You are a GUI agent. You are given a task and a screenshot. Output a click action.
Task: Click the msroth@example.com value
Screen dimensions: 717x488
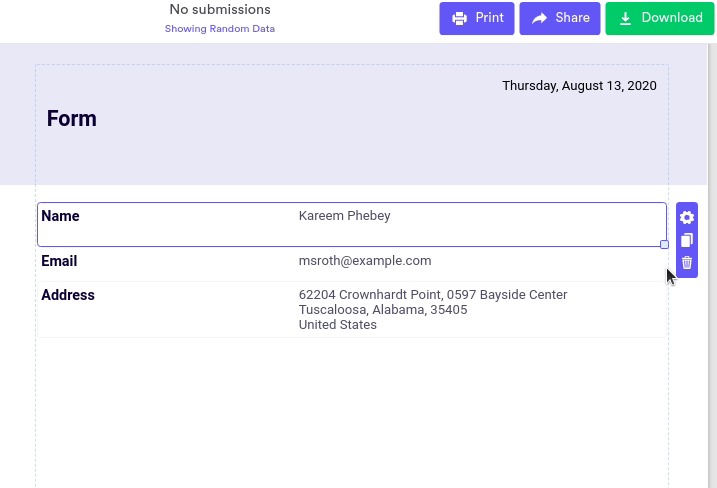[365, 261]
